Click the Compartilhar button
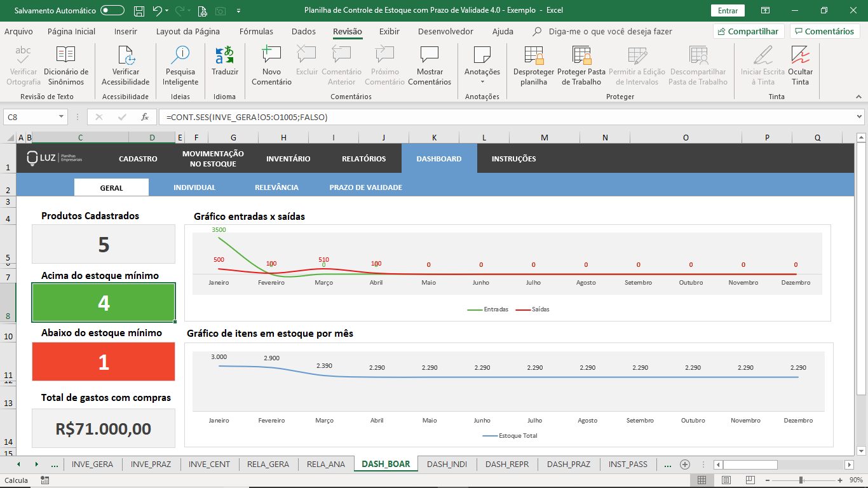 [748, 32]
